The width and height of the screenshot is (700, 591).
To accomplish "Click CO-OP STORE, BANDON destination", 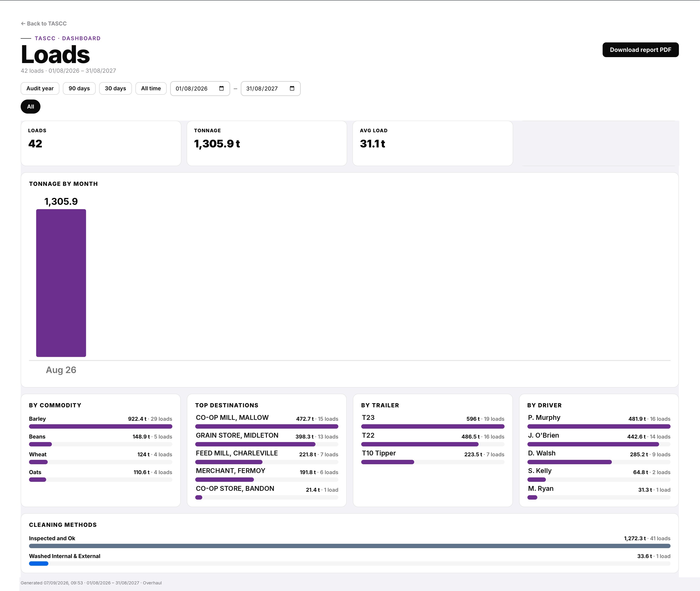I will click(x=235, y=488).
